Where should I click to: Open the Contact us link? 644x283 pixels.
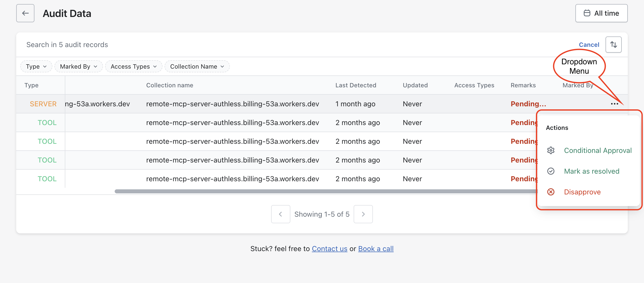[x=329, y=249]
